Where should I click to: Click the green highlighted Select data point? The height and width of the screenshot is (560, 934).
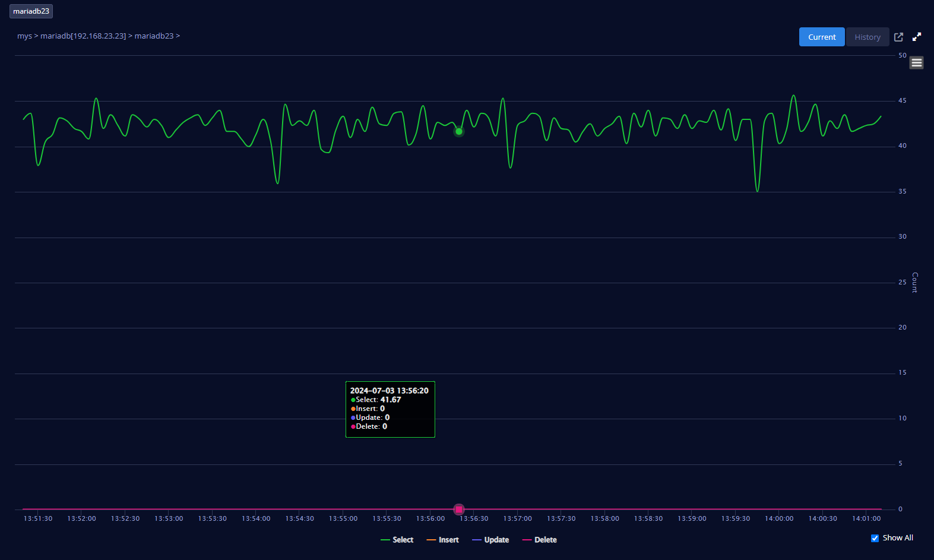tap(458, 131)
